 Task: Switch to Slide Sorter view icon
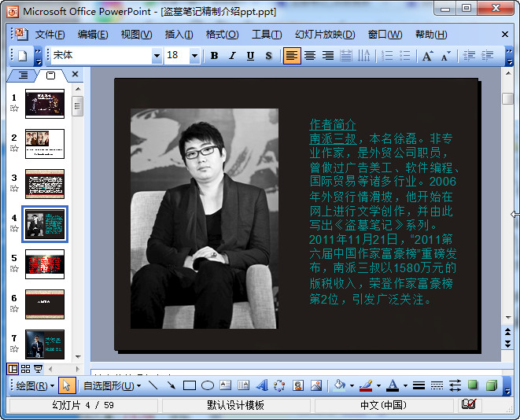[x=25, y=369]
